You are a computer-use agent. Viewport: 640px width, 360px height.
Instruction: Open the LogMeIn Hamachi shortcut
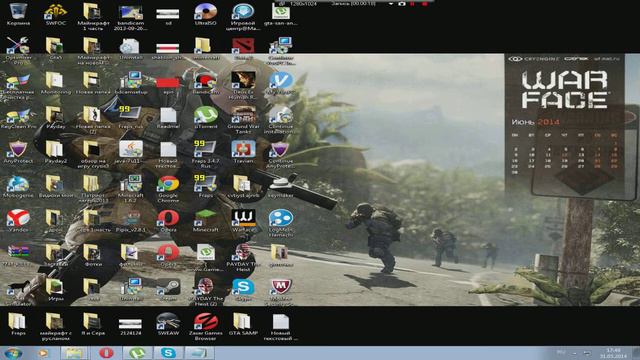[281, 223]
